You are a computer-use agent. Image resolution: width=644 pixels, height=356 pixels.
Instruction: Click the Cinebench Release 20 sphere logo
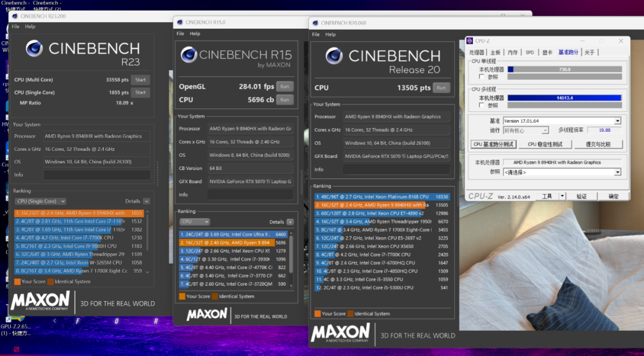click(x=334, y=56)
